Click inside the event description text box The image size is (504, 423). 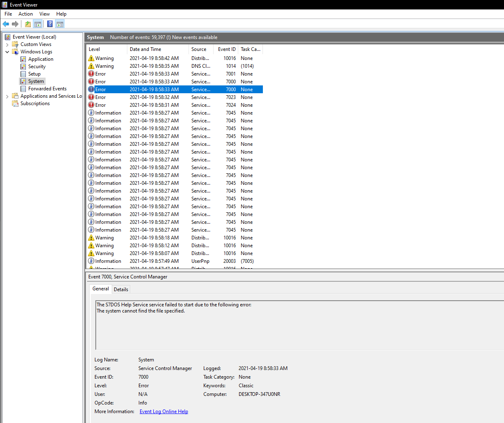coord(299,325)
